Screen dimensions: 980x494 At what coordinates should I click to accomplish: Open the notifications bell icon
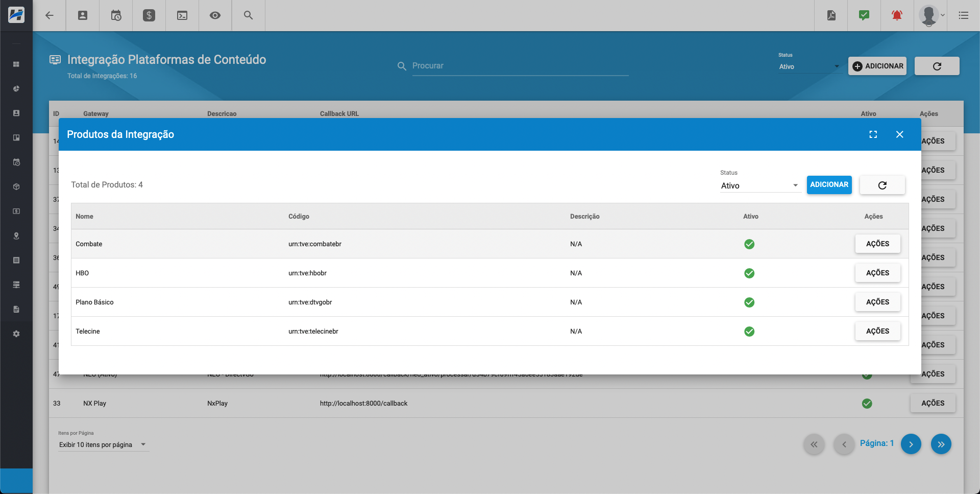tap(897, 15)
